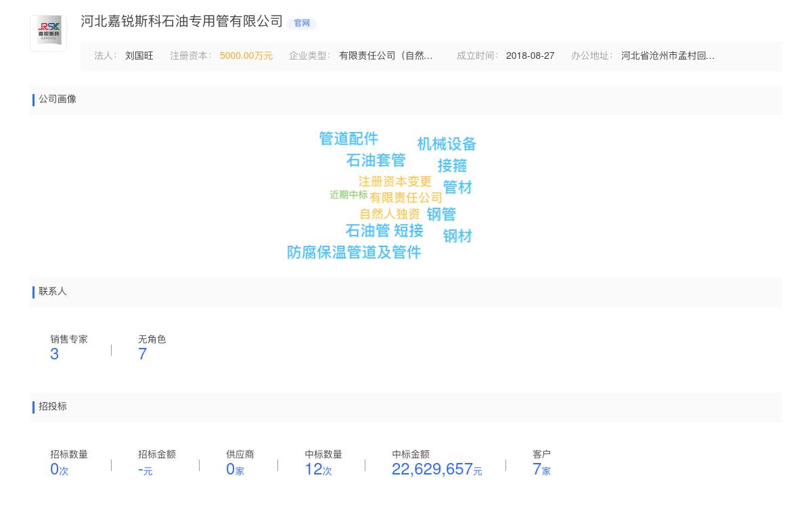Viewport: 812px width, 509px height.
Task: Click the JRSK company logo thumbnail
Action: [48, 32]
